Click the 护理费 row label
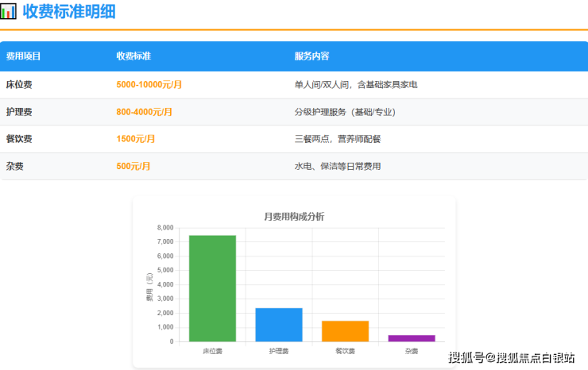 click(19, 112)
